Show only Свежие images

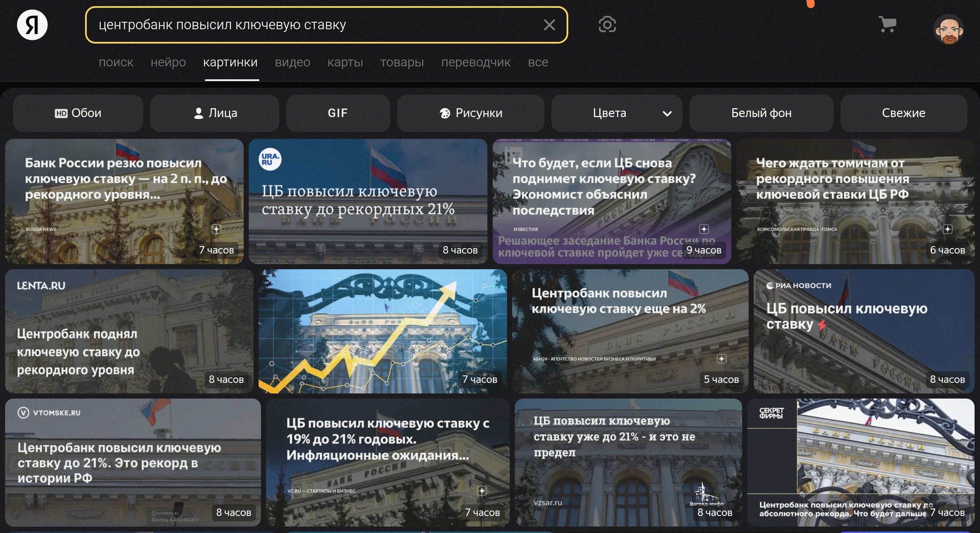coord(903,113)
